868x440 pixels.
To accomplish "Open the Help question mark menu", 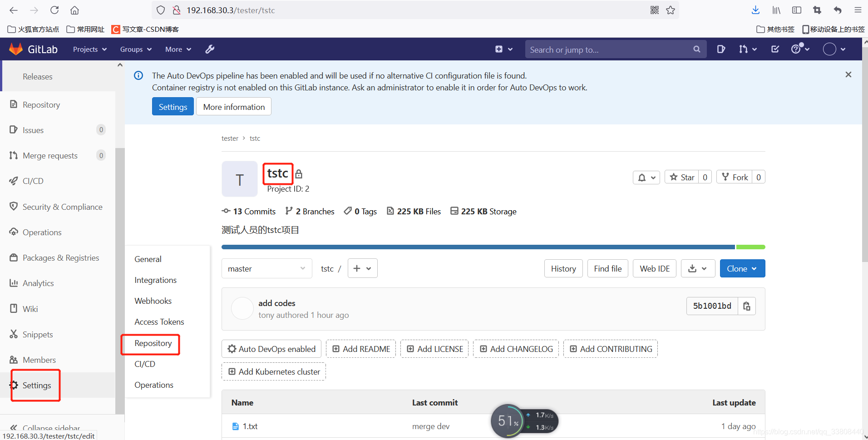I will tap(800, 49).
